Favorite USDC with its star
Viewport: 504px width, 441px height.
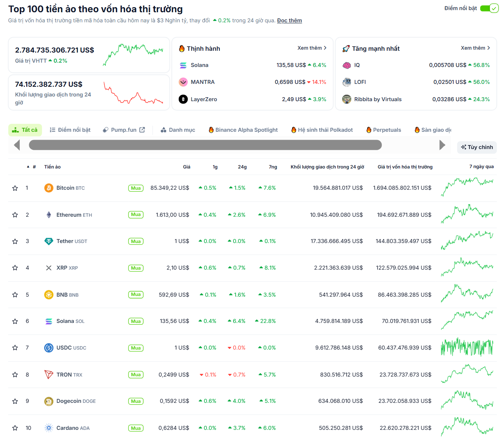[x=15, y=348]
